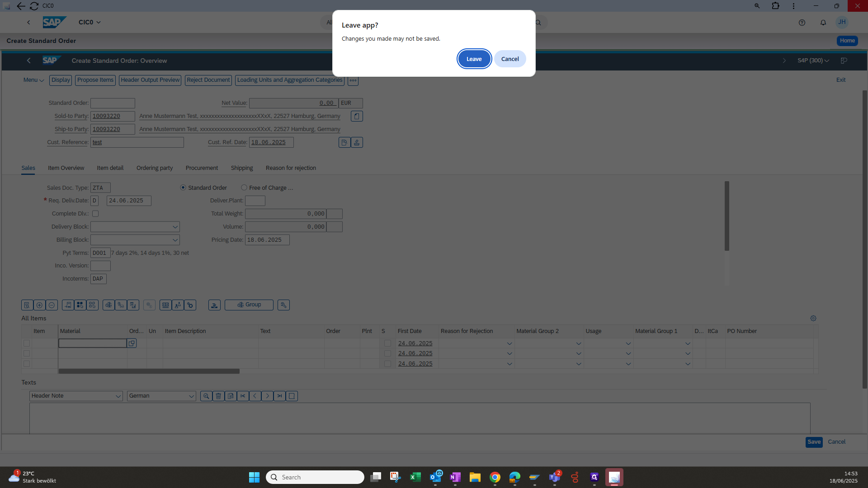Switch to the Item detail tab
This screenshot has height=488, width=868.
110,168
